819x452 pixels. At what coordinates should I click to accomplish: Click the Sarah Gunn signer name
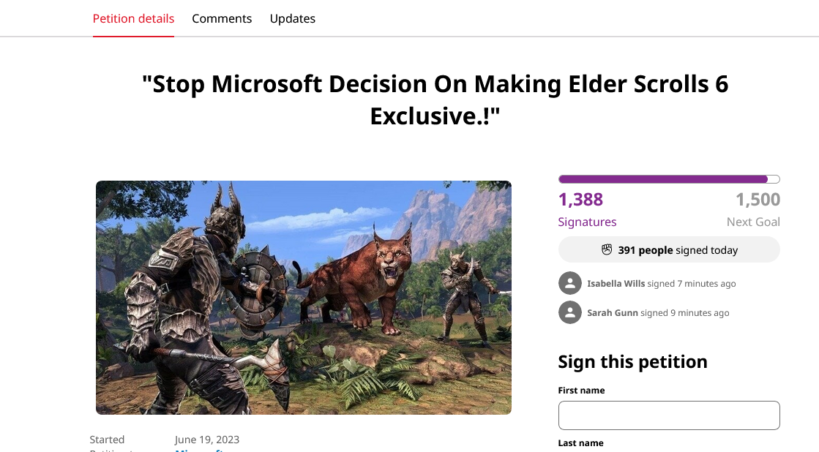[x=612, y=313]
